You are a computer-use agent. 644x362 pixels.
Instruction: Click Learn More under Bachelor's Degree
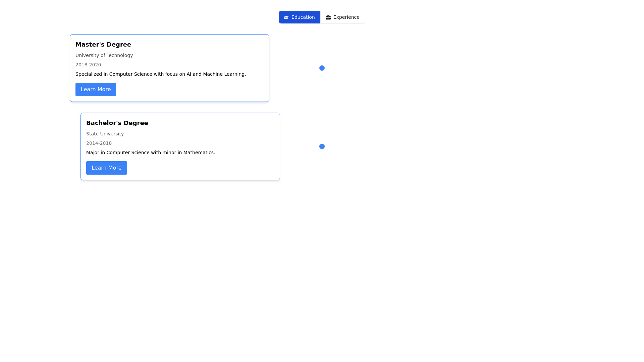(x=106, y=168)
